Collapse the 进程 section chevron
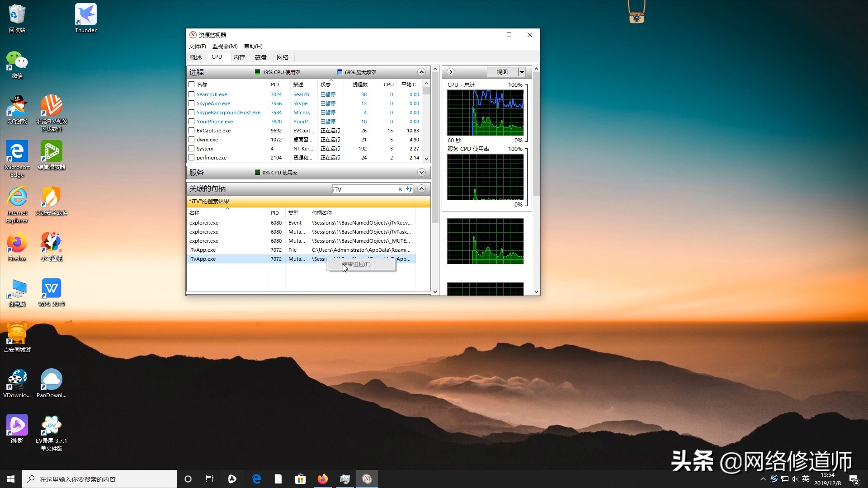This screenshot has height=488, width=868. coord(421,72)
